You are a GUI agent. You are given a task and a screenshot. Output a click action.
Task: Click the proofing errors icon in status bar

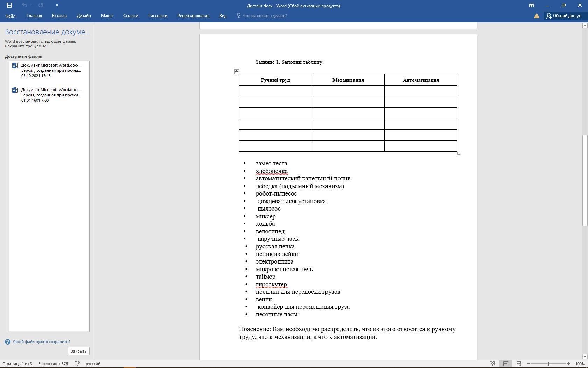coord(77,364)
